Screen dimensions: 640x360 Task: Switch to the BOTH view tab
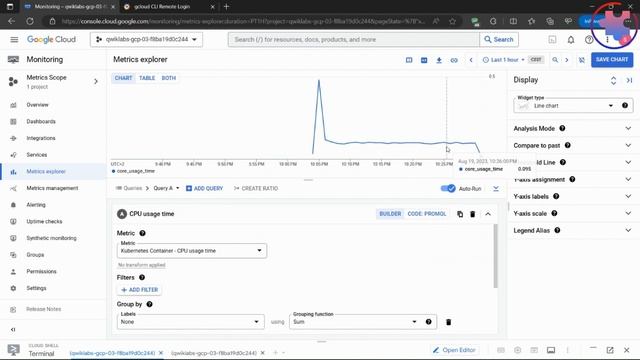169,78
